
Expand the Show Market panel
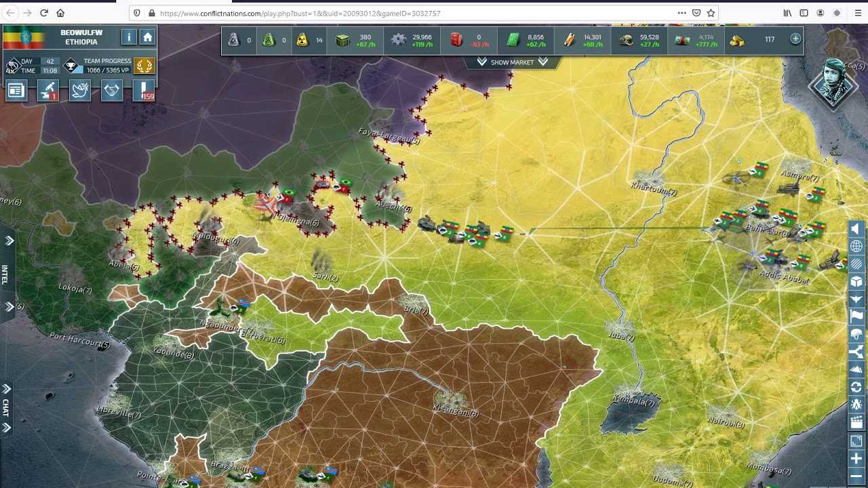tap(512, 62)
